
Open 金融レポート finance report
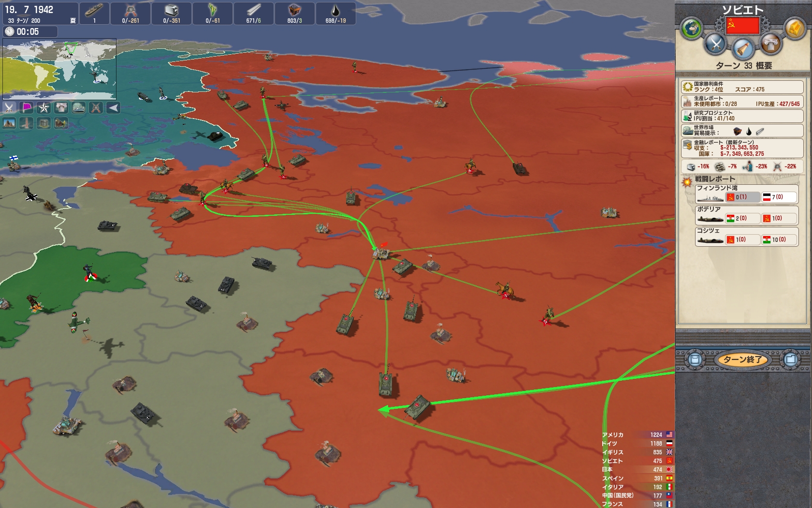click(x=742, y=148)
